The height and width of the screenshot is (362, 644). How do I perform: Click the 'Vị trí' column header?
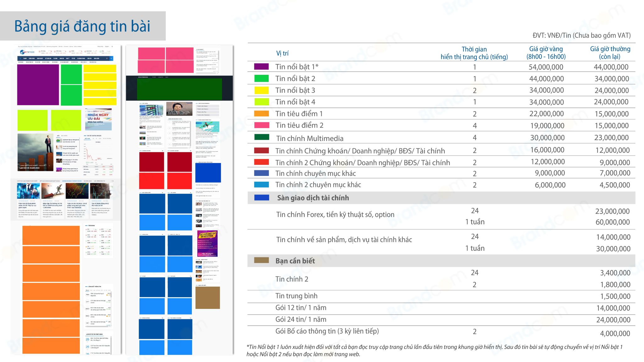pyautogui.click(x=282, y=53)
